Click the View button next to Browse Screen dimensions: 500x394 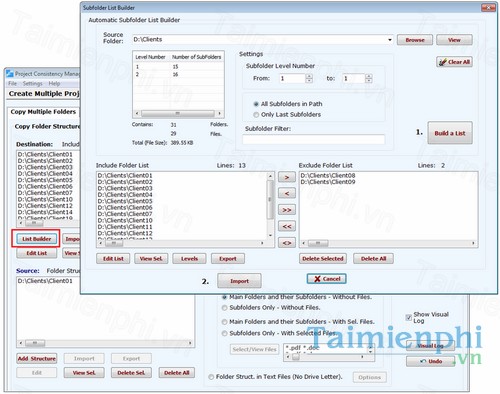pos(454,40)
